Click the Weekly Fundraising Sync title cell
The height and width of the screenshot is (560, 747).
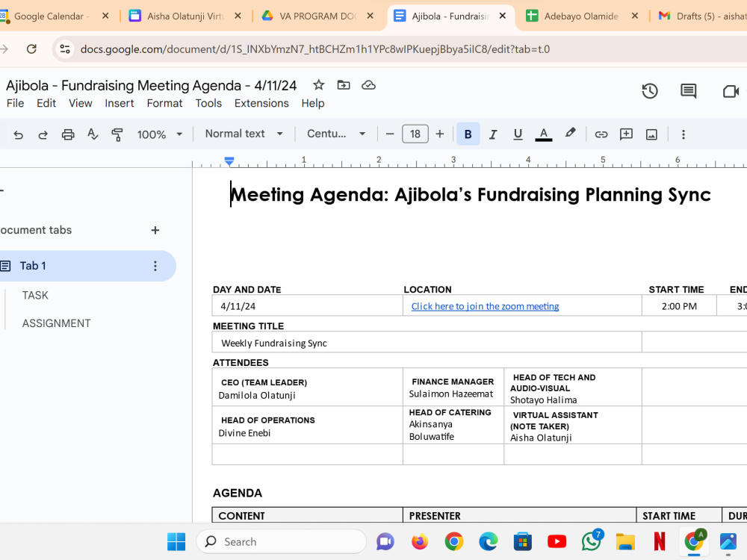[x=427, y=343]
